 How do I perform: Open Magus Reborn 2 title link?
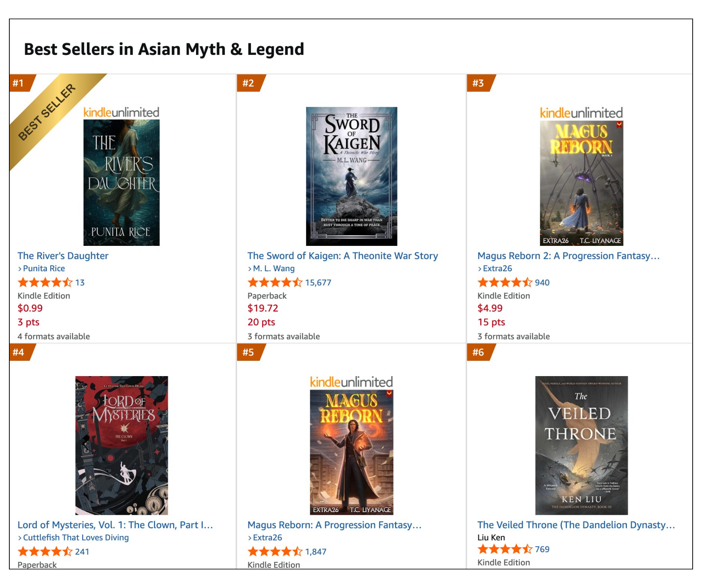pos(568,256)
